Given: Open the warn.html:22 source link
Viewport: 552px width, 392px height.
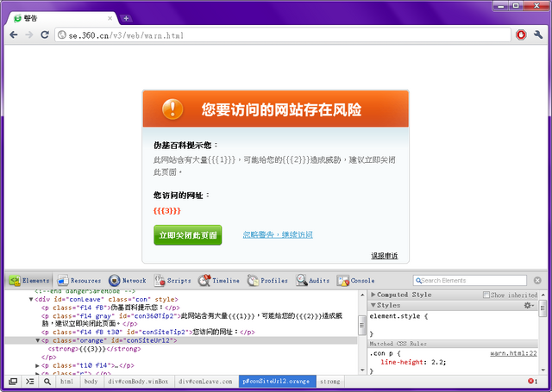Looking at the screenshot, I should pos(514,353).
